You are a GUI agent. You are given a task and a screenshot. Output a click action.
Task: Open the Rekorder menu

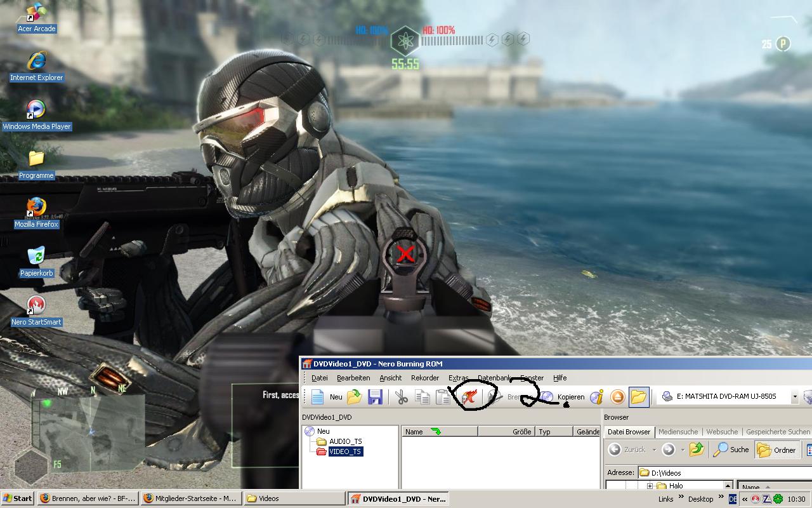tap(424, 378)
